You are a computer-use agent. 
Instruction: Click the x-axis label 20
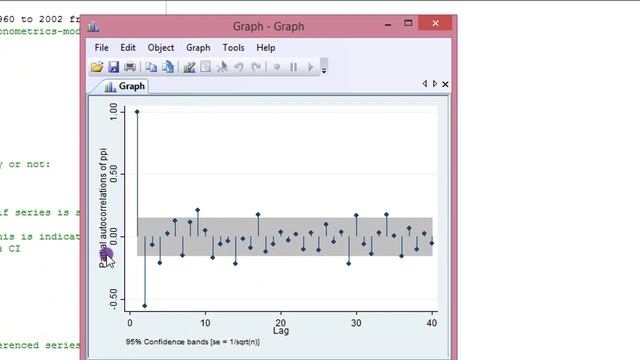coord(281,322)
